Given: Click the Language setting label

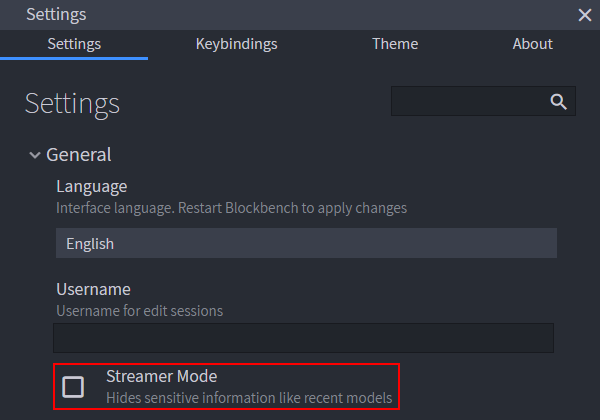Looking at the screenshot, I should (91, 187).
